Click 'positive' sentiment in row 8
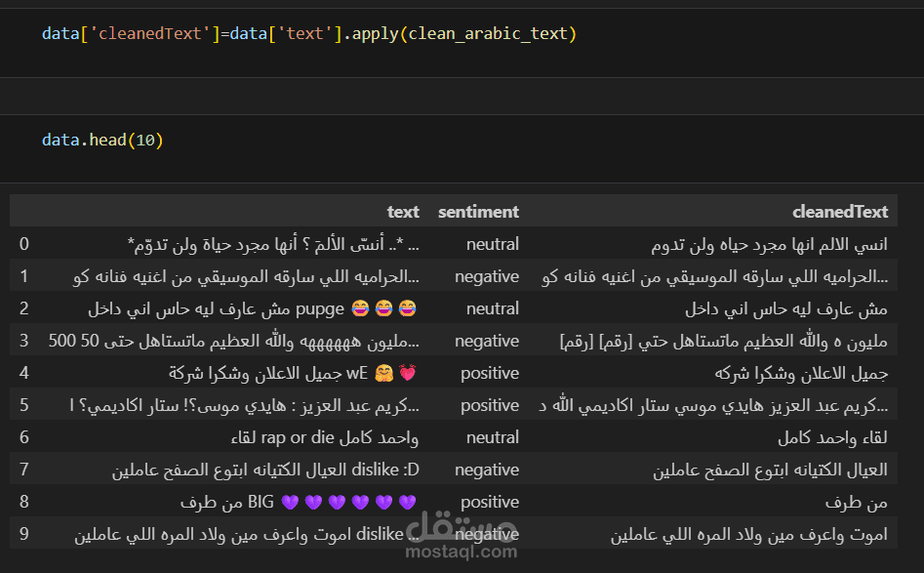The image size is (924, 573). (x=490, y=502)
